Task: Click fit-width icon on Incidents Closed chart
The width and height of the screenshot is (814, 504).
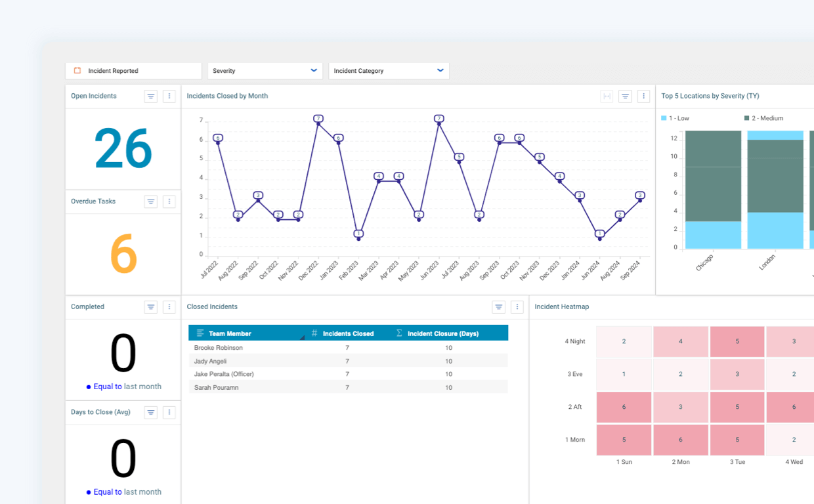Action: pos(607,96)
